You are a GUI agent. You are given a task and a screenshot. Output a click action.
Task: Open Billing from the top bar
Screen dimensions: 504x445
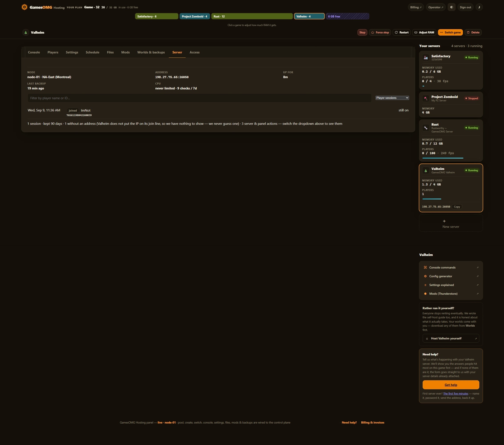(x=416, y=7)
